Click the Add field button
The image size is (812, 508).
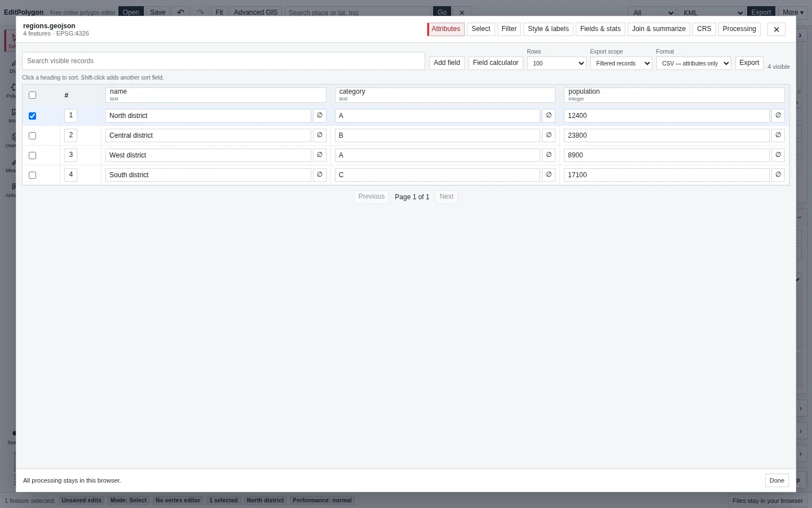tap(447, 63)
